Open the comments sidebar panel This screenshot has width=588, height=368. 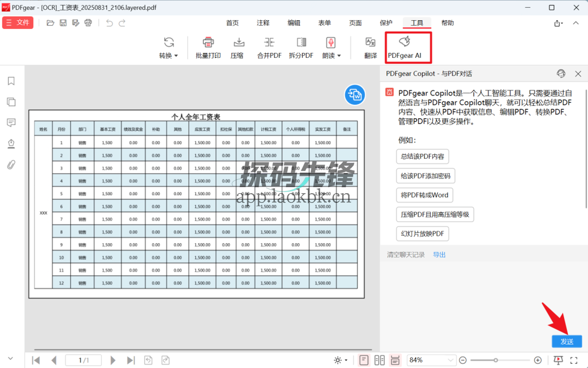coord(11,123)
